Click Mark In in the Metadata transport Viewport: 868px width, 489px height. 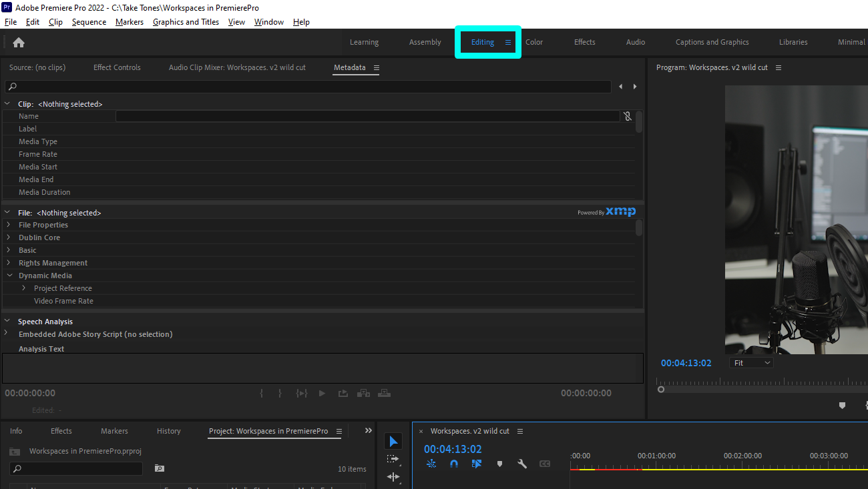click(262, 394)
